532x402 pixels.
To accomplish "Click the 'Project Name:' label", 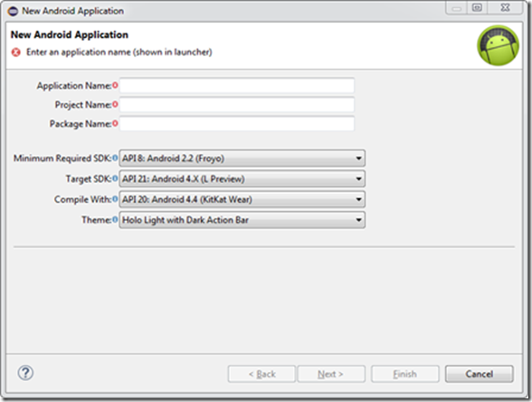I will [83, 105].
